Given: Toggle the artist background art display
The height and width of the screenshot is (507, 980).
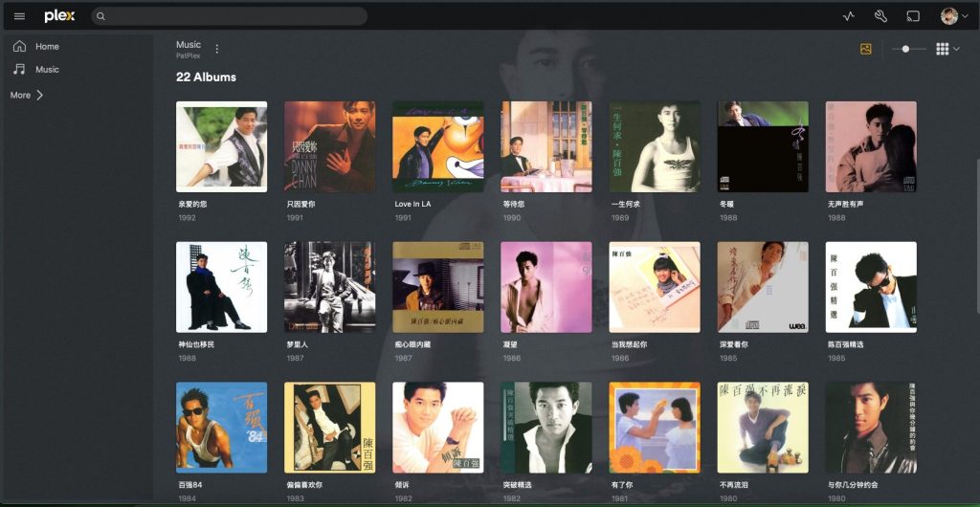Looking at the screenshot, I should click(x=866, y=49).
